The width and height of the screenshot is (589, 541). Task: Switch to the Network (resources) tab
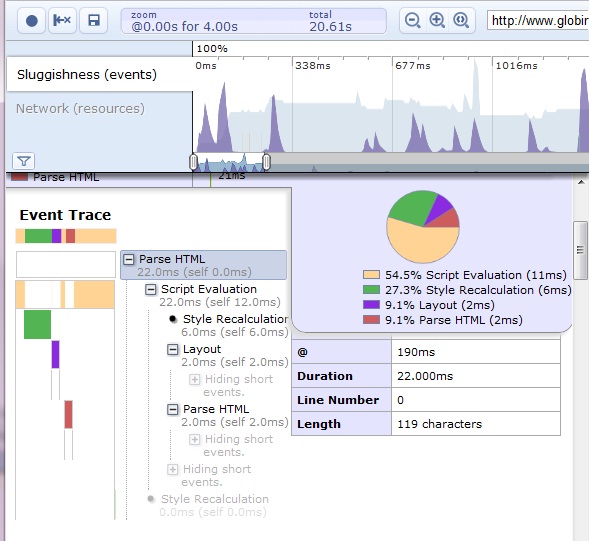(80, 109)
